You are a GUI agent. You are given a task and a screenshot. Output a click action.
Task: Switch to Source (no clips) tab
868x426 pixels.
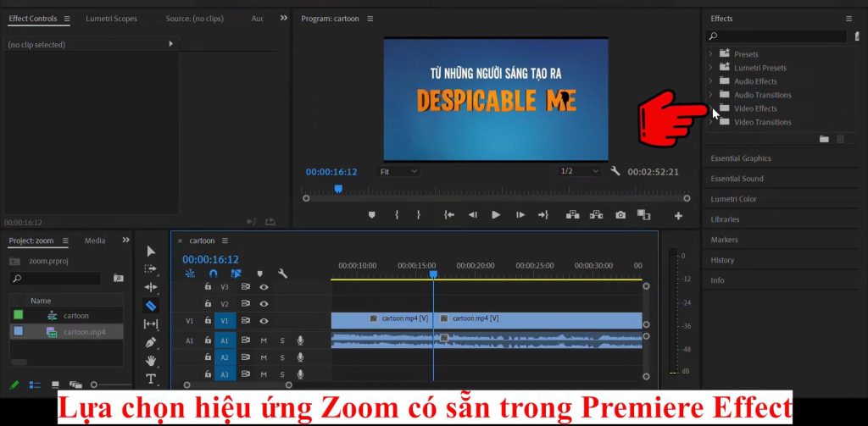(x=195, y=19)
